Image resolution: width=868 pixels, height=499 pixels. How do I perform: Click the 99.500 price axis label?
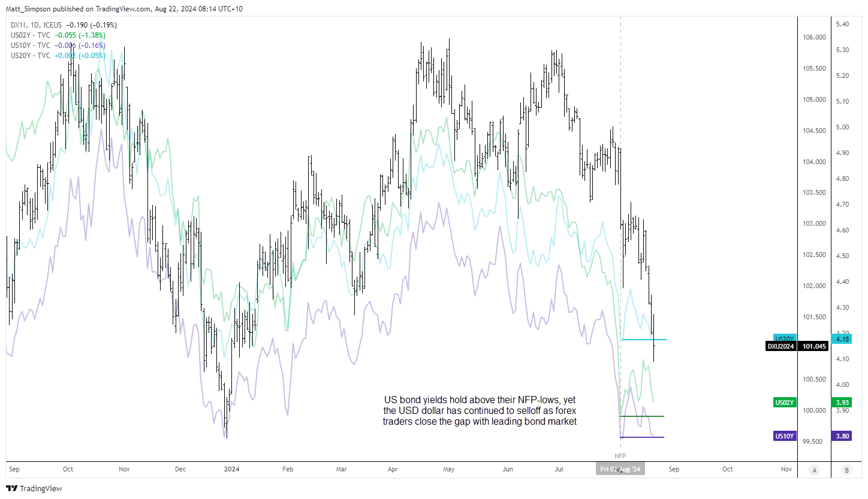point(813,441)
